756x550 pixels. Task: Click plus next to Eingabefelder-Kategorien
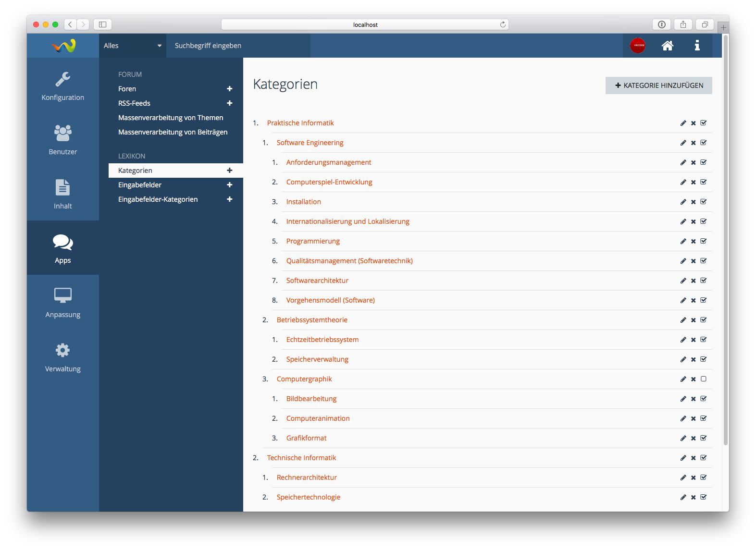229,199
